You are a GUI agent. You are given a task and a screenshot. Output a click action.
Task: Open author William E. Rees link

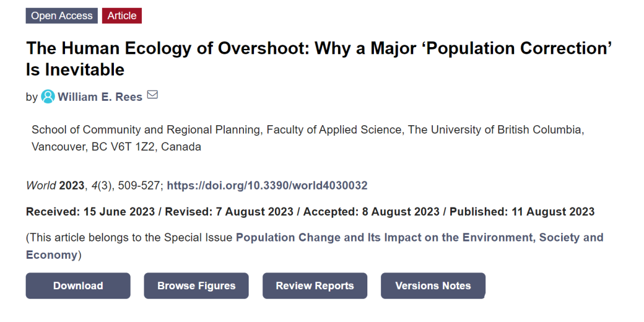[100, 97]
